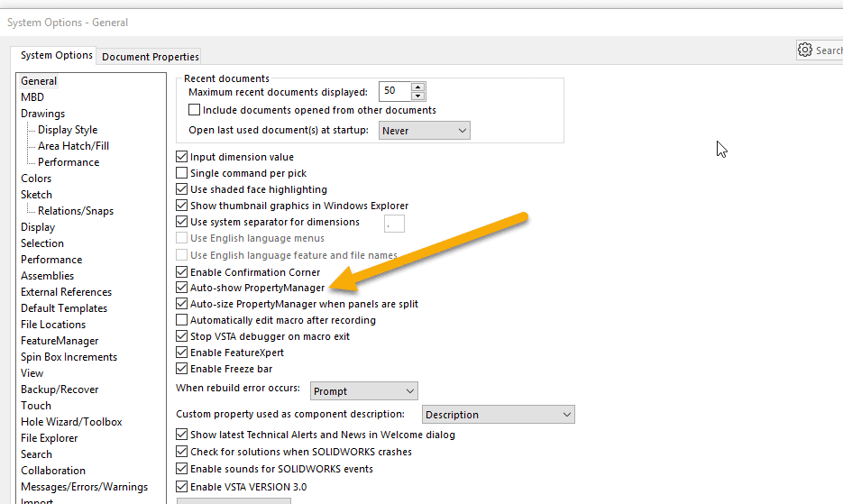
Task: Open the Assemblies options category
Action: click(47, 275)
